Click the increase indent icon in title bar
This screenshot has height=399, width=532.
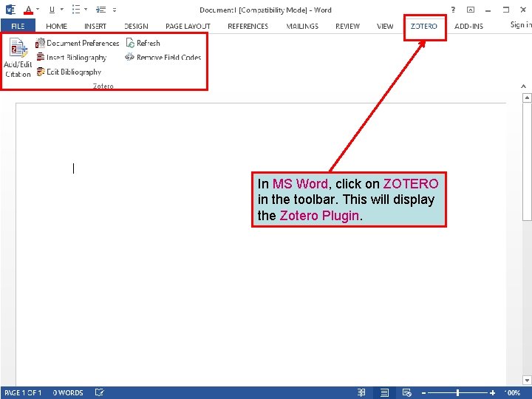[100, 10]
